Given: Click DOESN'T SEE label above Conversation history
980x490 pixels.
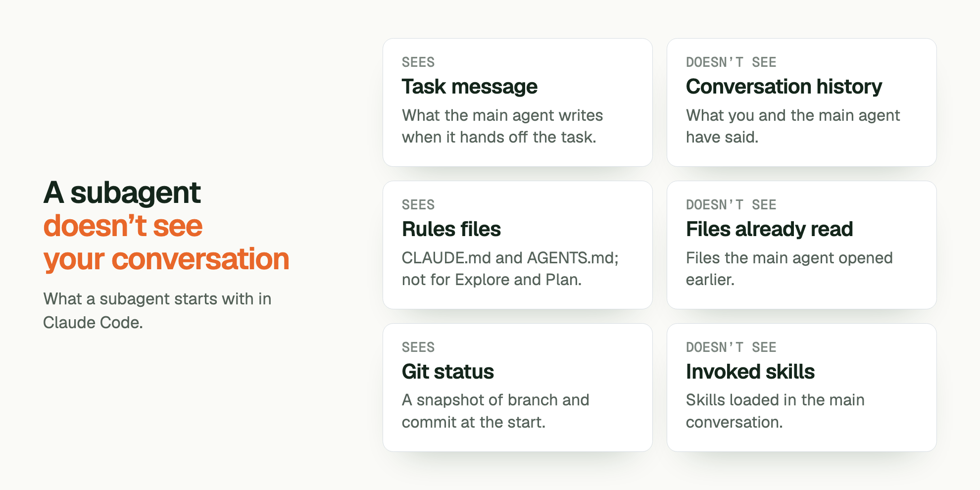Looking at the screenshot, I should click(731, 62).
